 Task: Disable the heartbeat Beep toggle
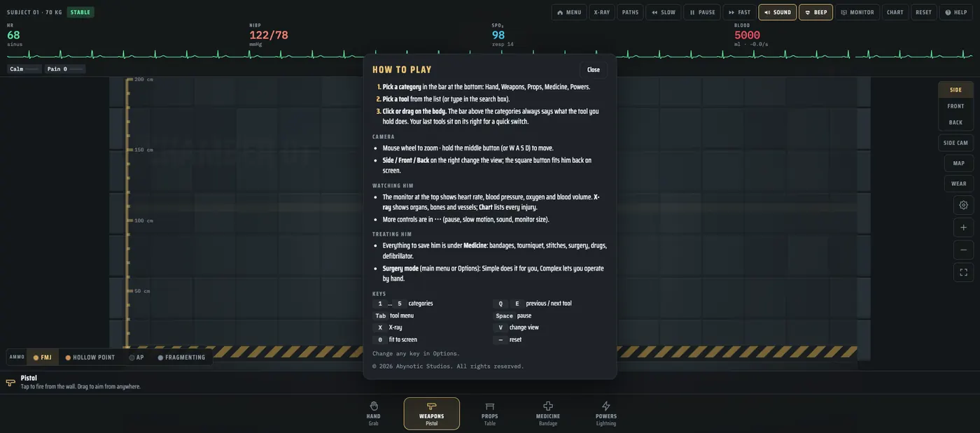[815, 12]
